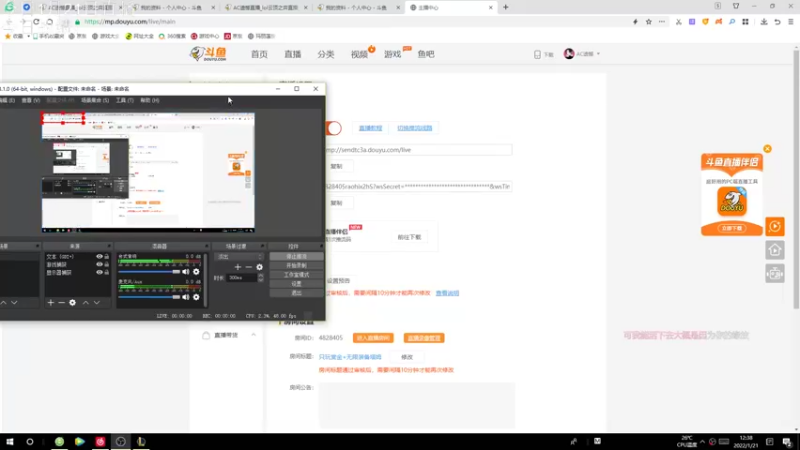This screenshot has height=450, width=800.
Task: Adjust the transition duration stepper
Action: point(261,278)
